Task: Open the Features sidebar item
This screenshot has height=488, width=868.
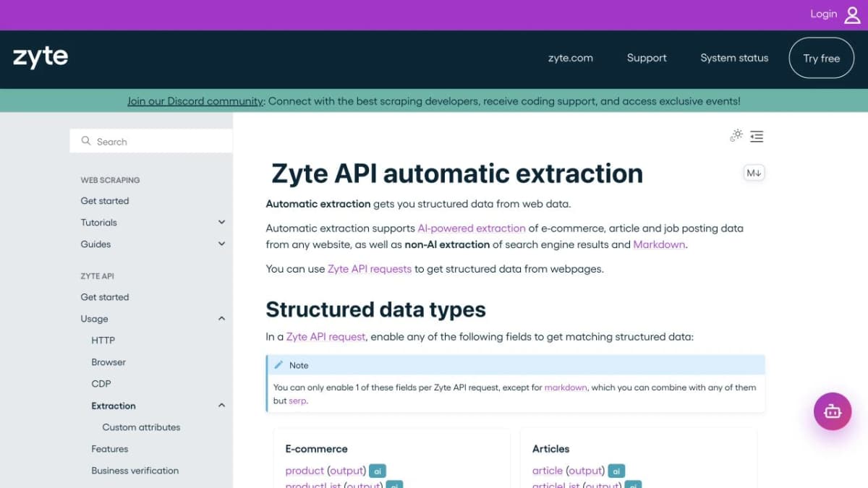Action: (x=110, y=449)
